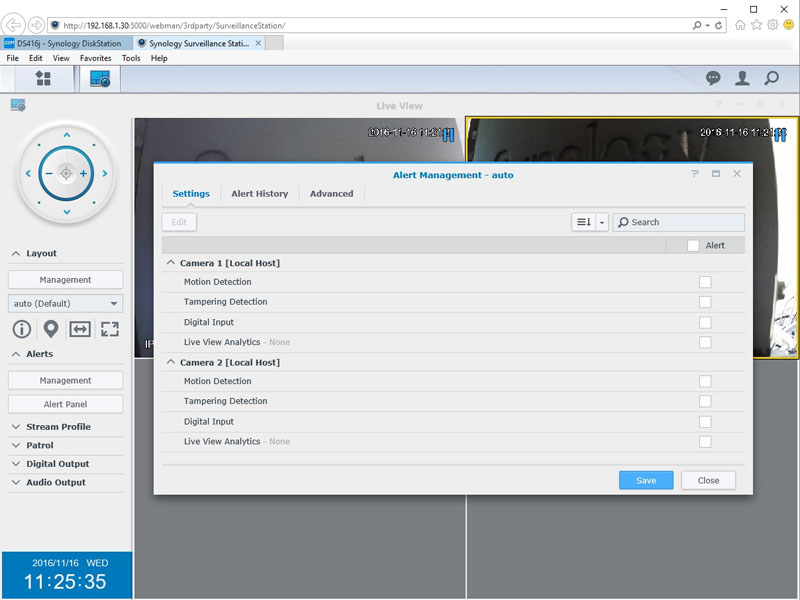Open the sort options dropdown arrow

602,222
